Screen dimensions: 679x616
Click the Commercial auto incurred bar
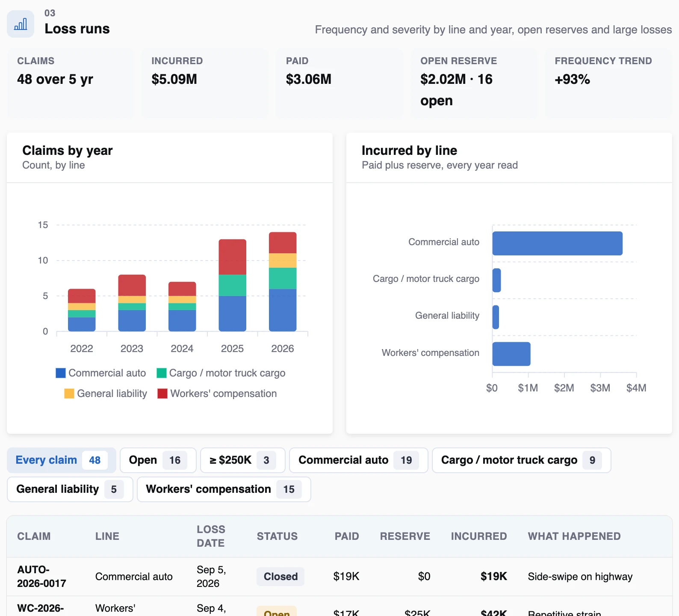558,243
